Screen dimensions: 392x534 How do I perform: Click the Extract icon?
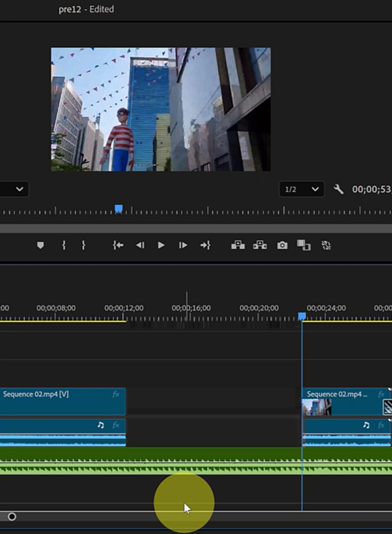tap(260, 245)
